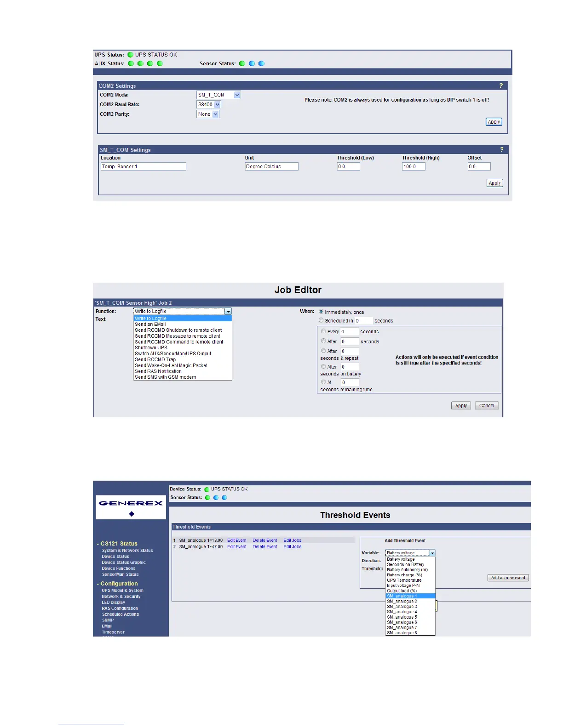The image size is (563, 728).
Task: Select 'Immediately, once' radio option
Action: (321, 312)
